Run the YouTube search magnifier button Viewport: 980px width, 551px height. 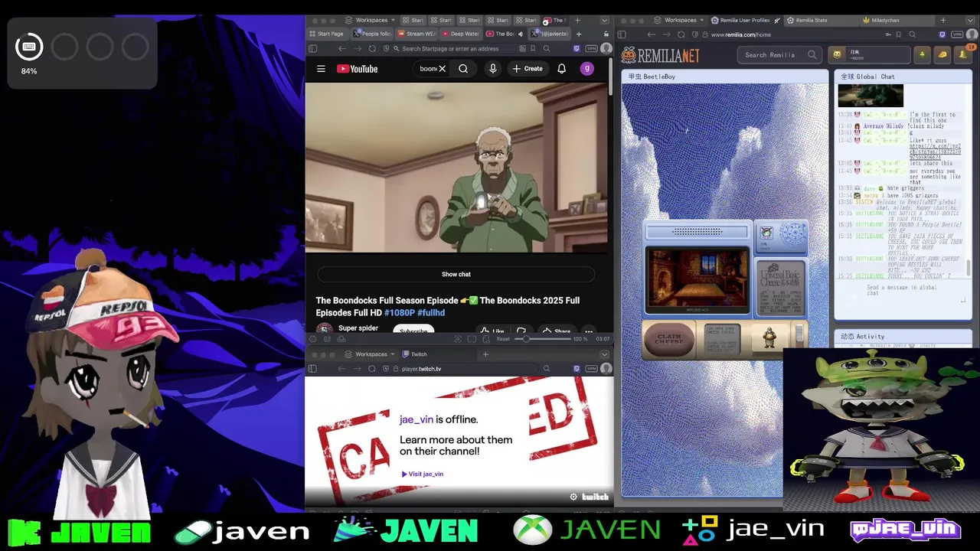(463, 69)
